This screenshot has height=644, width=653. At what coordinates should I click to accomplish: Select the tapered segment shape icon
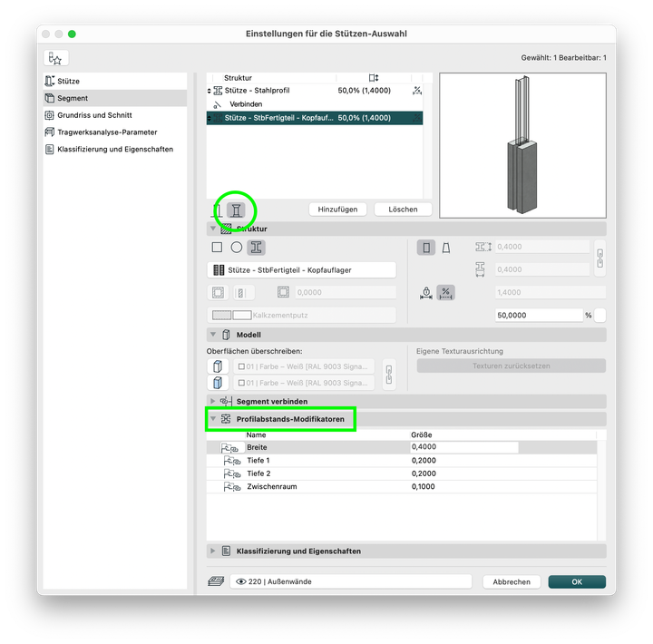pyautogui.click(x=446, y=248)
